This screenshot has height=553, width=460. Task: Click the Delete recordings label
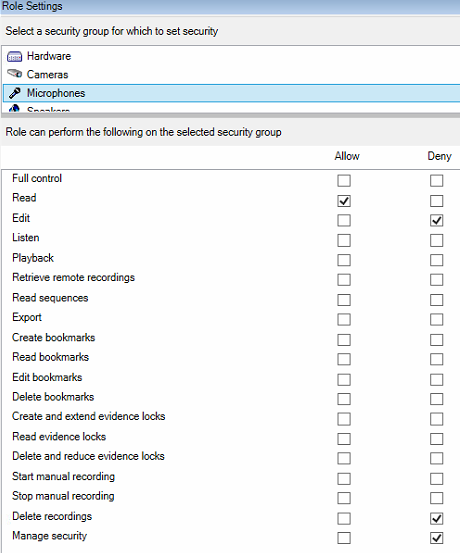click(x=52, y=516)
